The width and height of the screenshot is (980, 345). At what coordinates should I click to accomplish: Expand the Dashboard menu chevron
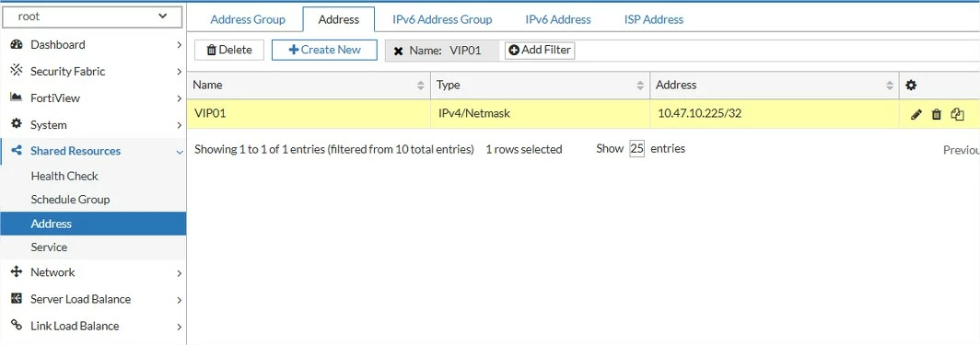click(179, 45)
